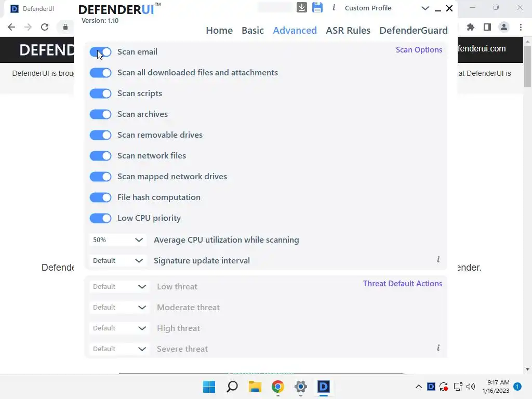
Task: Open the Moderate threat action dropdown
Action: 119,308
